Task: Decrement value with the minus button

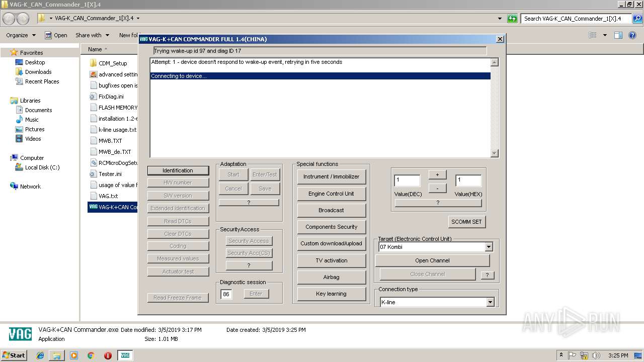Action: tap(437, 188)
